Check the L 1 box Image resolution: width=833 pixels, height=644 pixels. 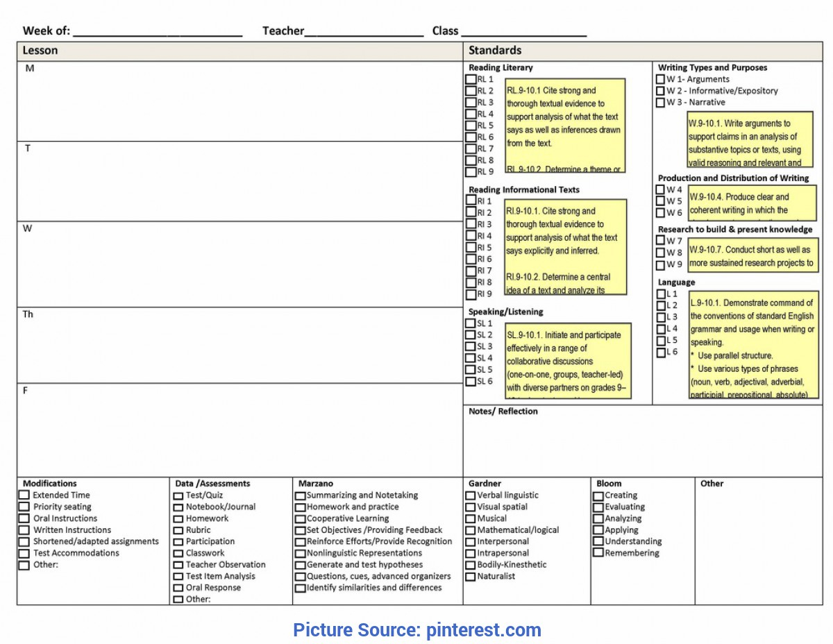pos(661,294)
